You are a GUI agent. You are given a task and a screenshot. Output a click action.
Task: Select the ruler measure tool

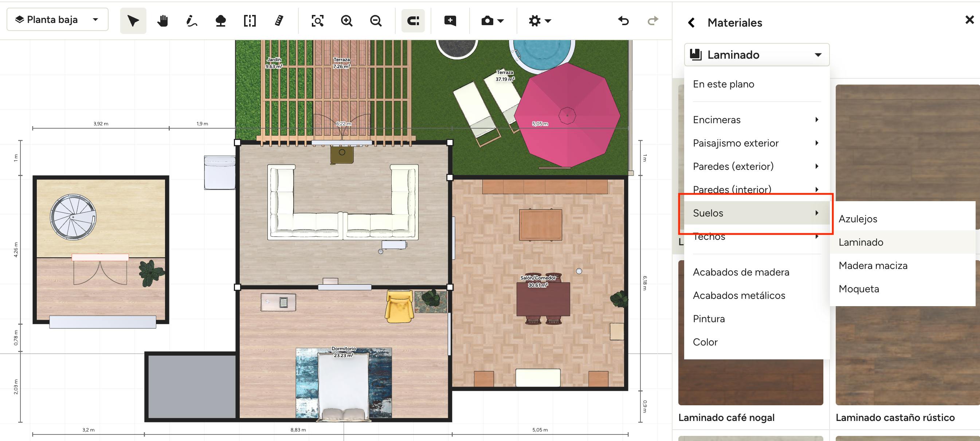tap(279, 20)
